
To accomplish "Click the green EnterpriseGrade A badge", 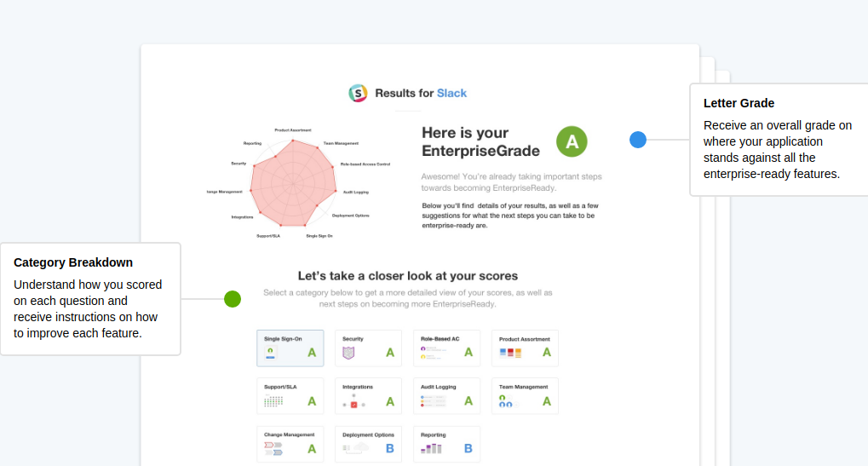I will (572, 141).
